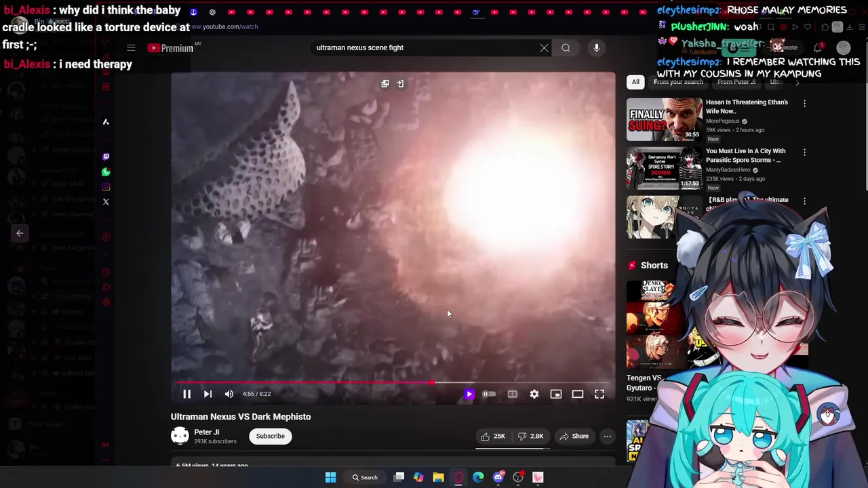The width and height of the screenshot is (868, 488).
Task: Open Peter Ji channel avatar
Action: coord(180,436)
